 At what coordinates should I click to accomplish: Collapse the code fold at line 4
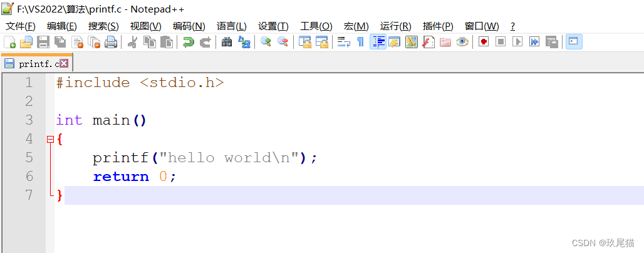(x=51, y=140)
